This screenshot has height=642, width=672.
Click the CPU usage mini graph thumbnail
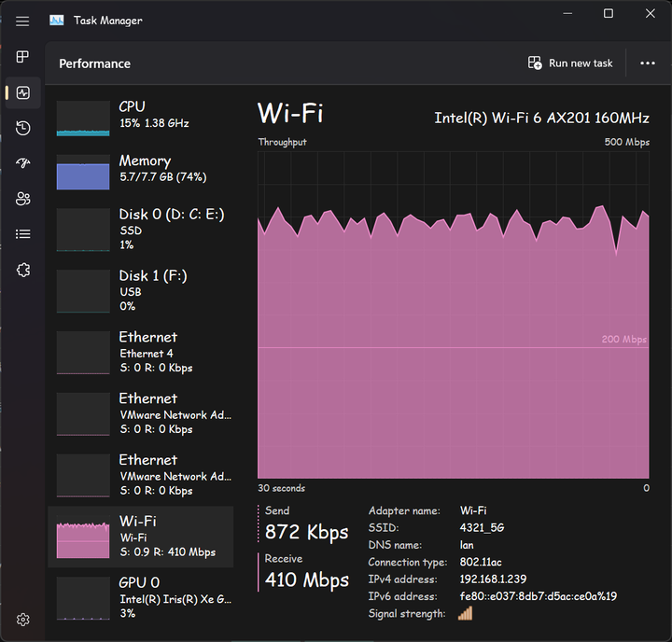(x=83, y=119)
